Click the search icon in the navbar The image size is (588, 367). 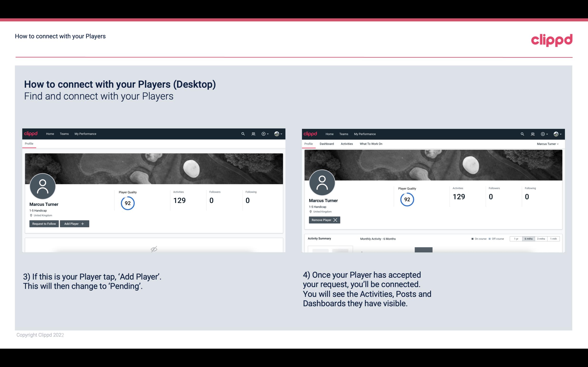243,134
